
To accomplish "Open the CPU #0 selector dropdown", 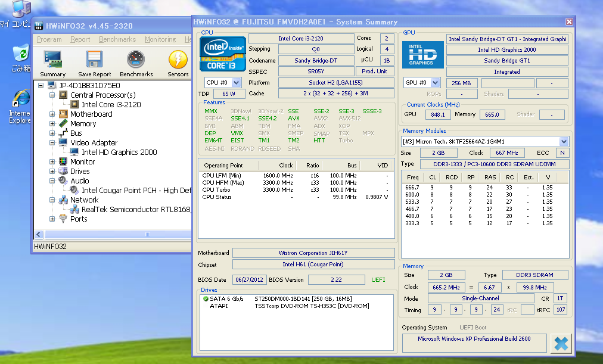I will pos(237,83).
